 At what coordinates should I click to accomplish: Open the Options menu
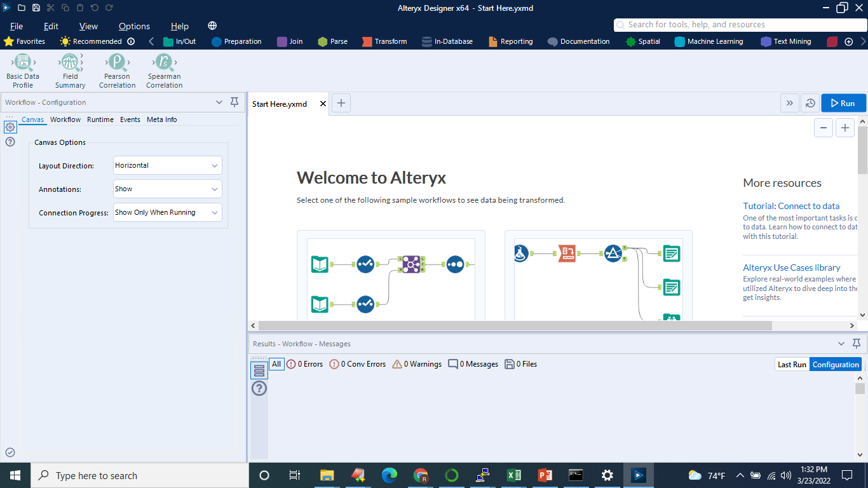tap(134, 26)
